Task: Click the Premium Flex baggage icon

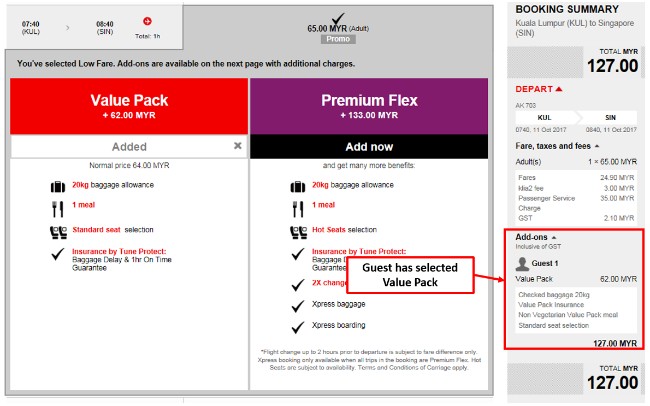Action: point(299,186)
